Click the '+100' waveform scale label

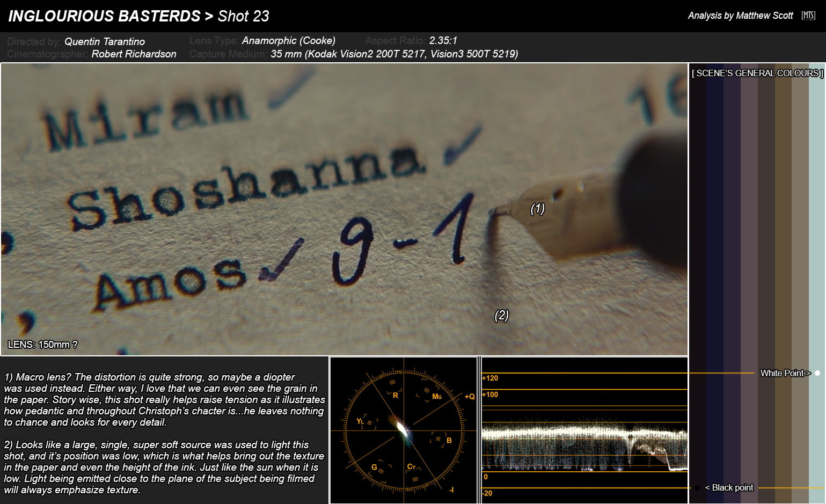(x=490, y=395)
